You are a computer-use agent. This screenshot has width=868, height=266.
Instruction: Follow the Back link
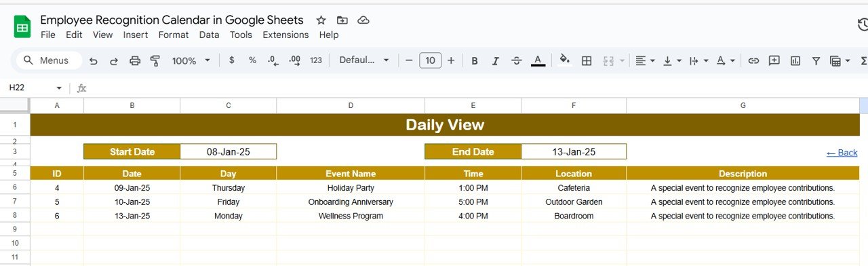coord(842,153)
